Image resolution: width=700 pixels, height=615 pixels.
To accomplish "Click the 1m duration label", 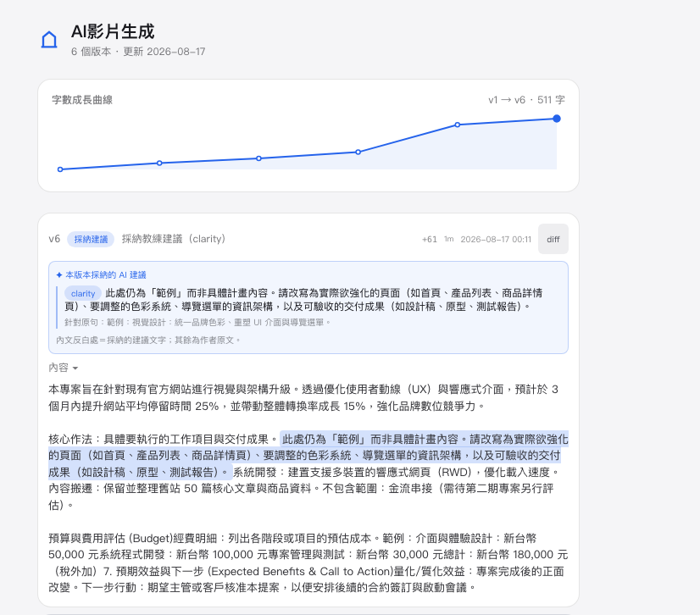I will (448, 239).
